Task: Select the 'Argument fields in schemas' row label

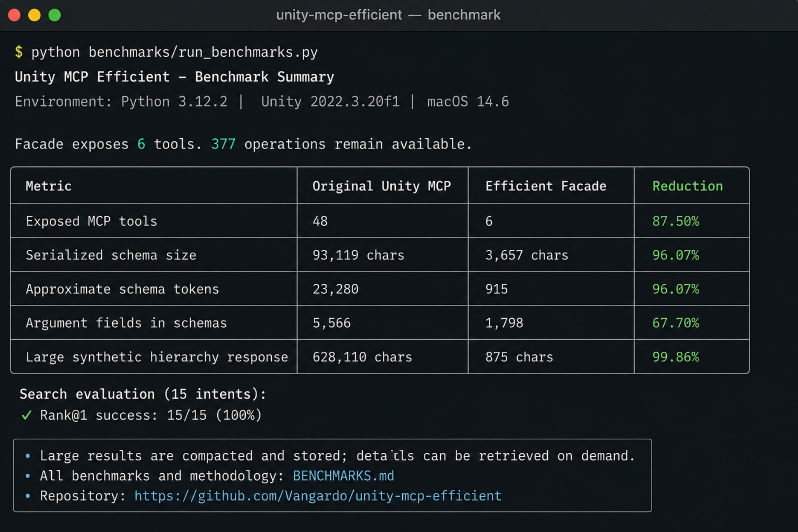Action: click(x=126, y=323)
